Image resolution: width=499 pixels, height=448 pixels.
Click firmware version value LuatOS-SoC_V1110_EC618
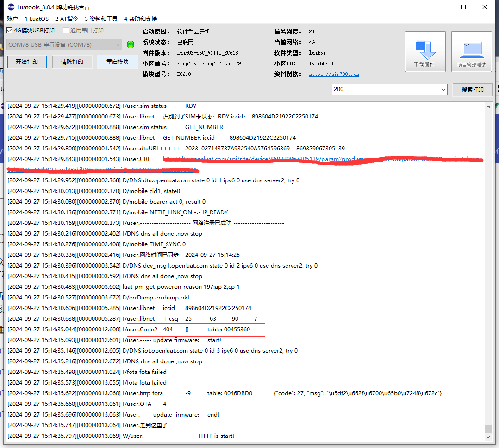(x=207, y=53)
